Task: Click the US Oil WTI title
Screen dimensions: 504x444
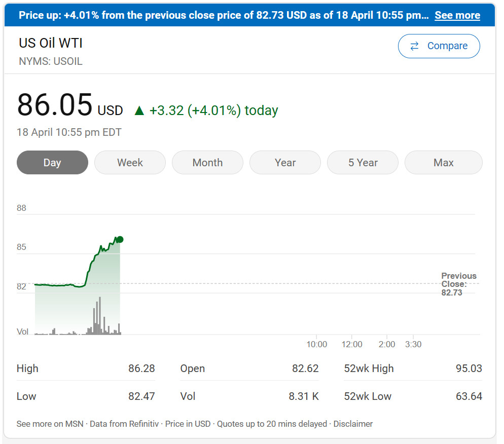Action: [51, 43]
